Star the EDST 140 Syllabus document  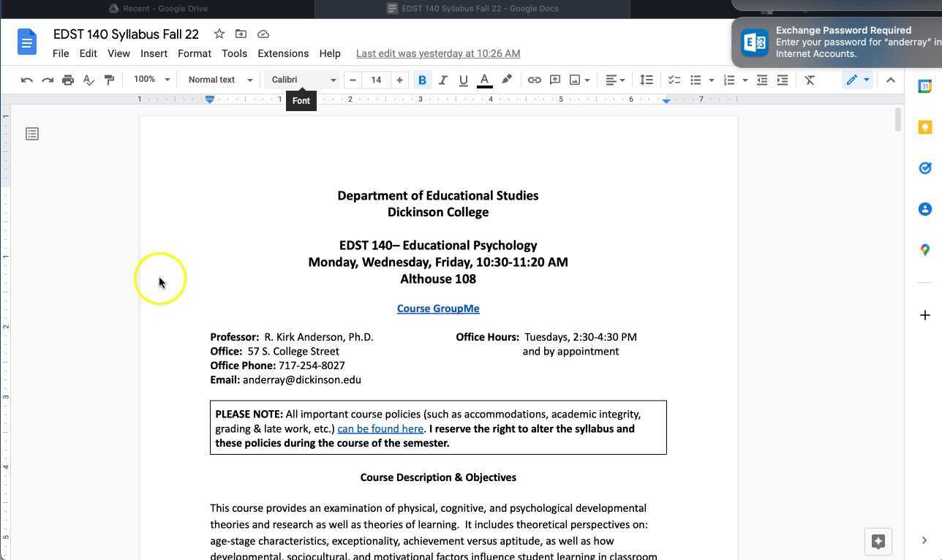click(x=219, y=34)
